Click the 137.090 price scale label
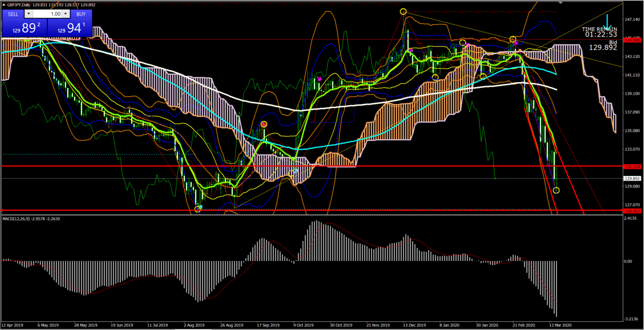Image resolution: width=644 pixels, height=330 pixels. (x=633, y=112)
